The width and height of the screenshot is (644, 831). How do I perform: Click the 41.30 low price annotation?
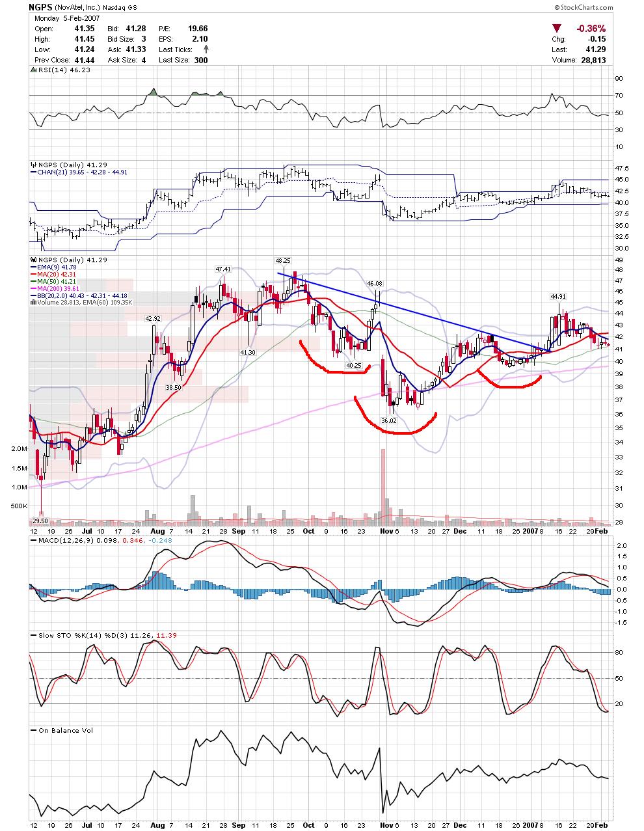coord(248,351)
